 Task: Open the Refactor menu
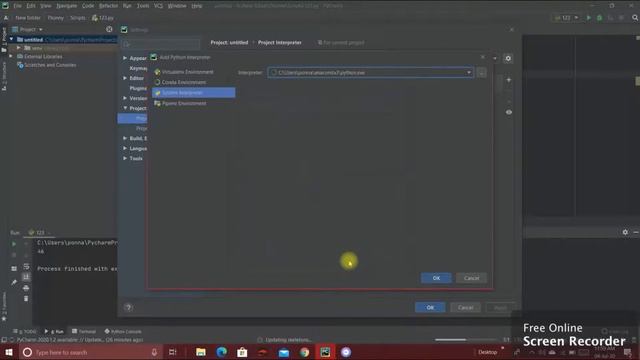click(108, 6)
